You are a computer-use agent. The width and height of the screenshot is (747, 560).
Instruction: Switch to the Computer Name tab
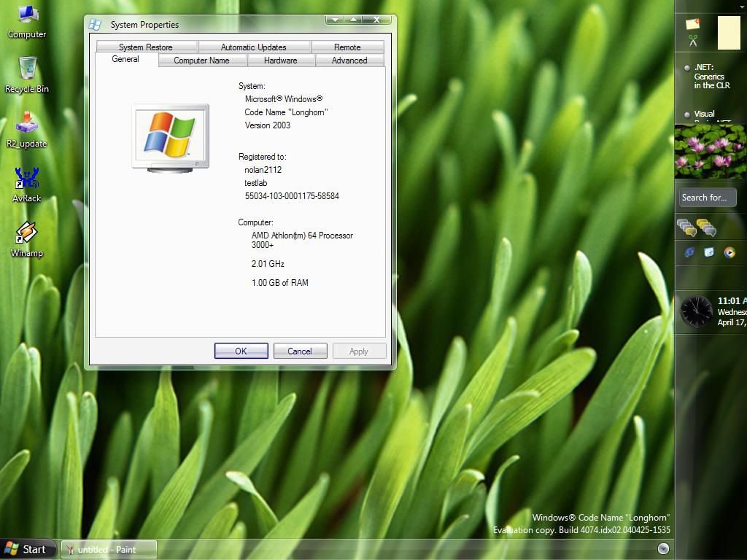click(202, 60)
